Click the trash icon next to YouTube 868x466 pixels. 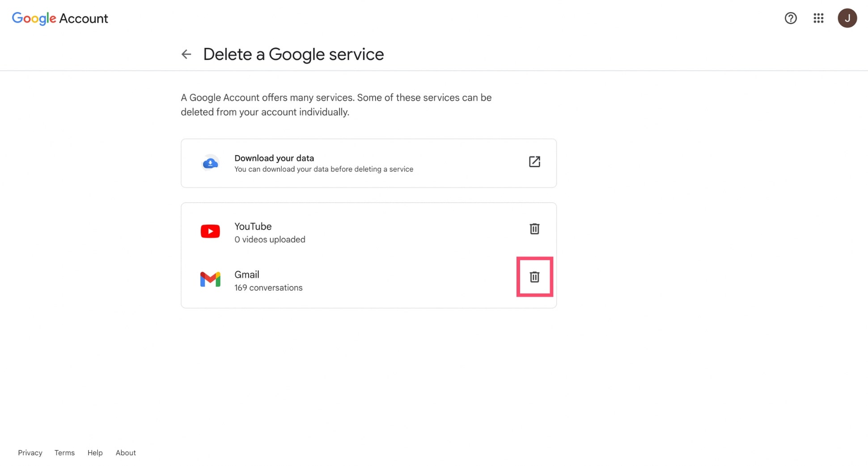[x=534, y=228]
